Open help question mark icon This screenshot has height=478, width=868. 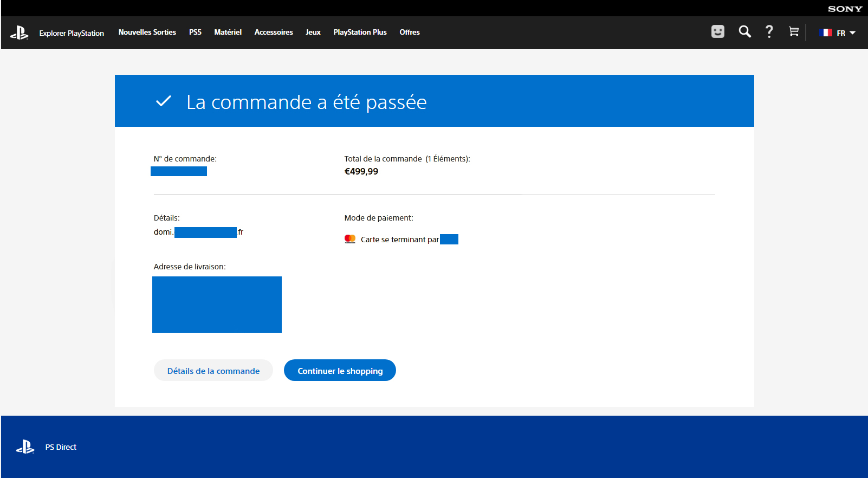(769, 31)
